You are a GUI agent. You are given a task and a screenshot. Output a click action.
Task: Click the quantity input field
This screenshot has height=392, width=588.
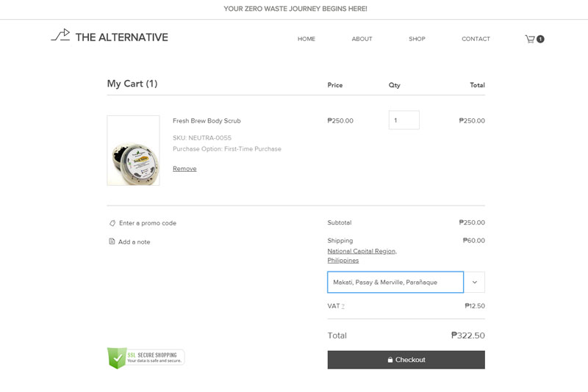(404, 120)
